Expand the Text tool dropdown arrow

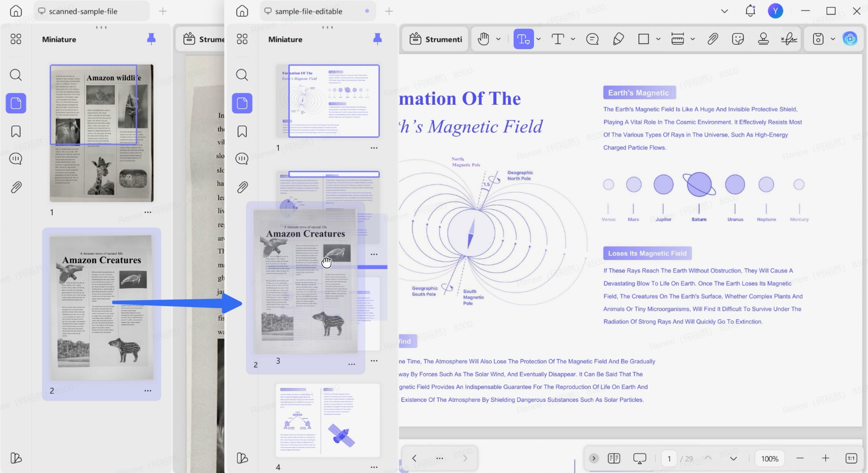(x=573, y=39)
